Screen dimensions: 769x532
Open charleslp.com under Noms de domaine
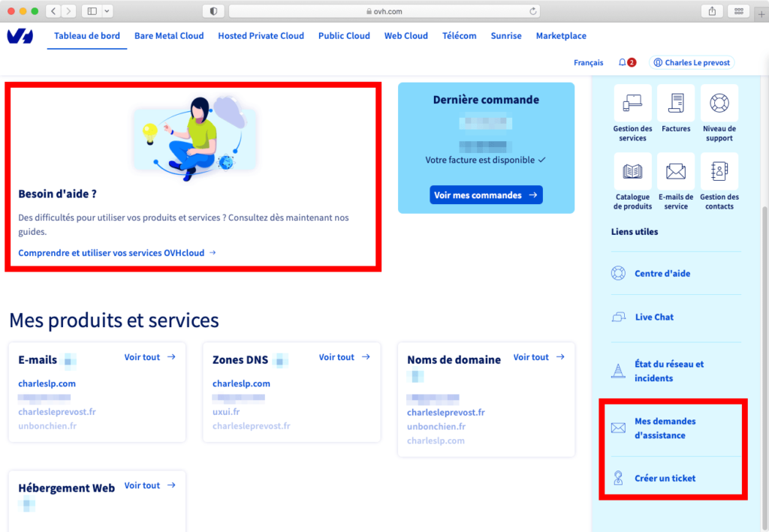436,441
